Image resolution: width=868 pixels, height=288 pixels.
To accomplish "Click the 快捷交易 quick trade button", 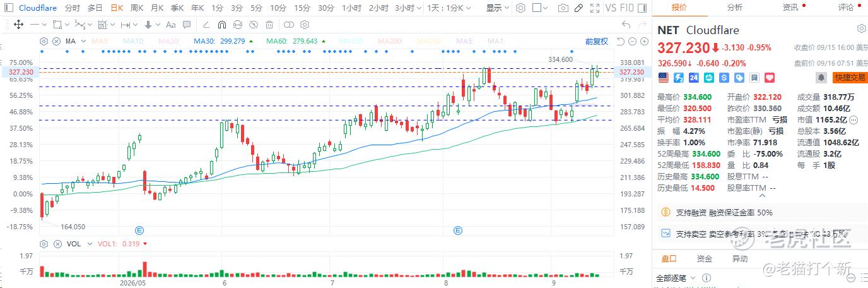I will pos(848,77).
